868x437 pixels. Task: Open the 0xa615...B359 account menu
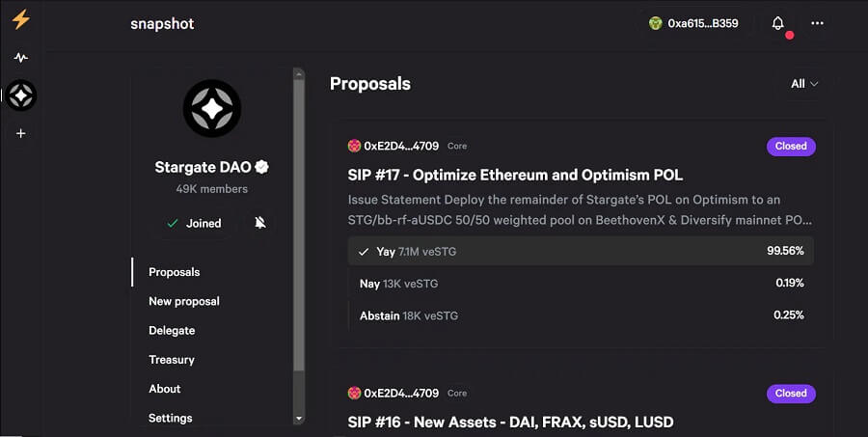pos(693,23)
